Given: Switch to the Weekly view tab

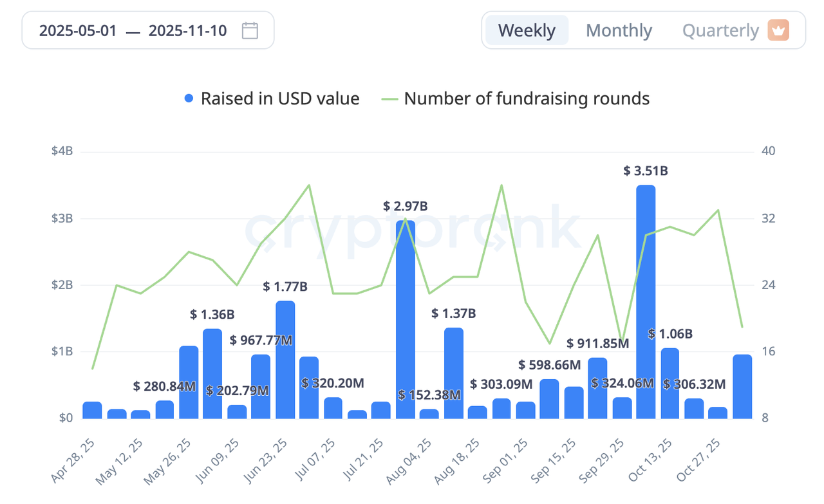Looking at the screenshot, I should pyautogui.click(x=527, y=30).
